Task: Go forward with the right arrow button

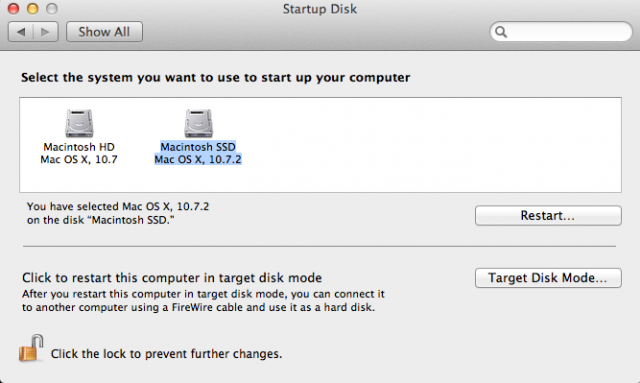Action: click(46, 32)
